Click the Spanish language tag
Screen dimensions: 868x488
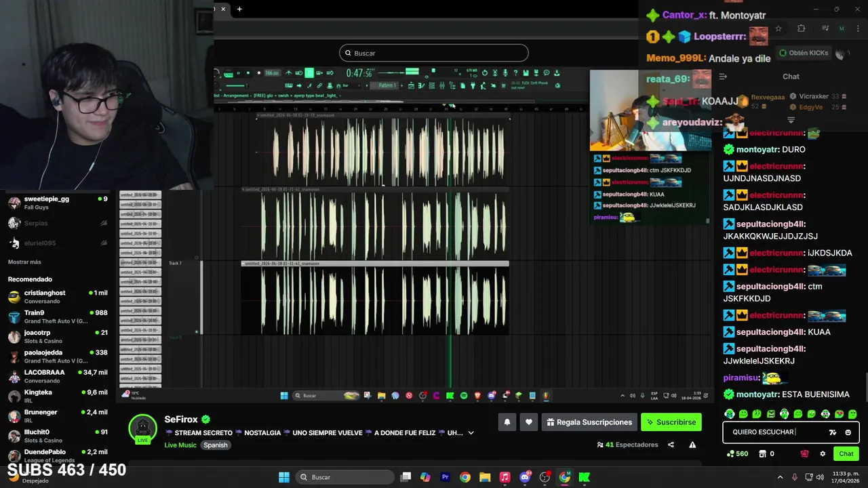216,445
